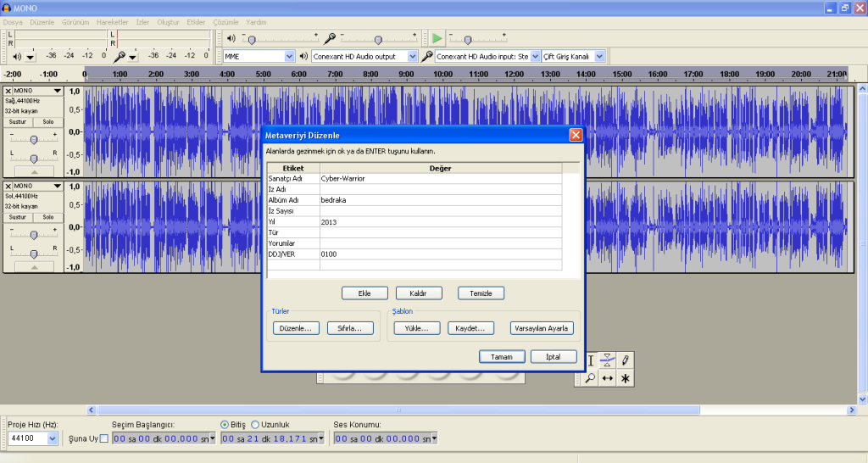Click the speaker icon beside output device list
The width and height of the screenshot is (868, 463).
click(x=303, y=56)
